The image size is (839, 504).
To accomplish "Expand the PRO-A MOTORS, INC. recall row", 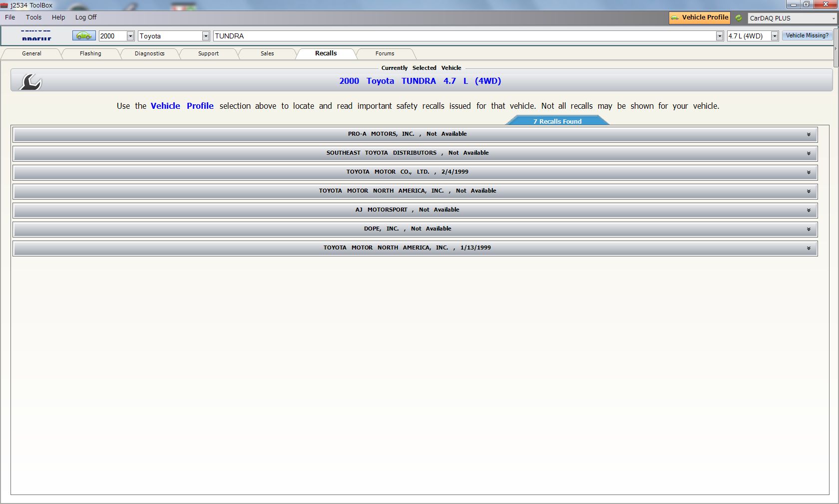I will click(x=415, y=134).
